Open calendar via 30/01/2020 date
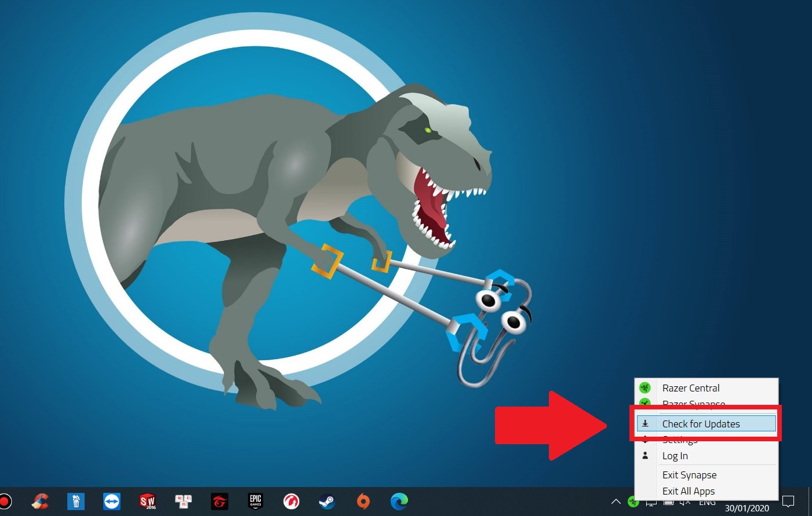812x516 pixels. (747, 508)
